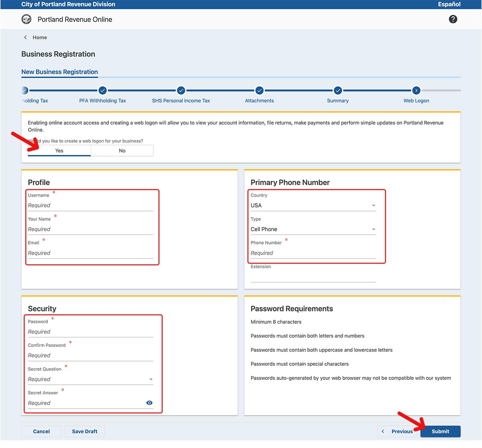Click the PFA Withholding Tax step checkmark
482x448 pixels.
[x=102, y=90]
